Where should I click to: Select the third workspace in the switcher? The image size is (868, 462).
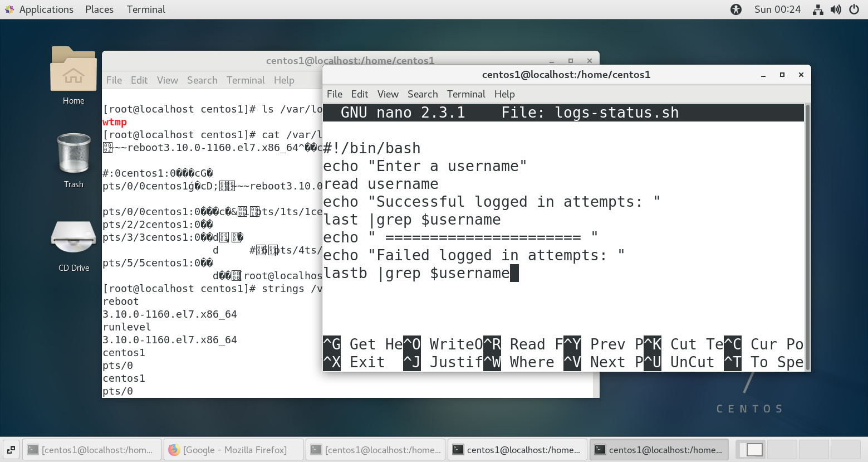(x=813, y=450)
